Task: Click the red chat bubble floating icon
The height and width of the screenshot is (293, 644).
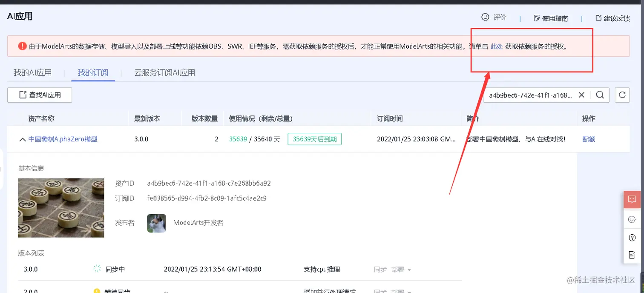Action: click(x=632, y=199)
